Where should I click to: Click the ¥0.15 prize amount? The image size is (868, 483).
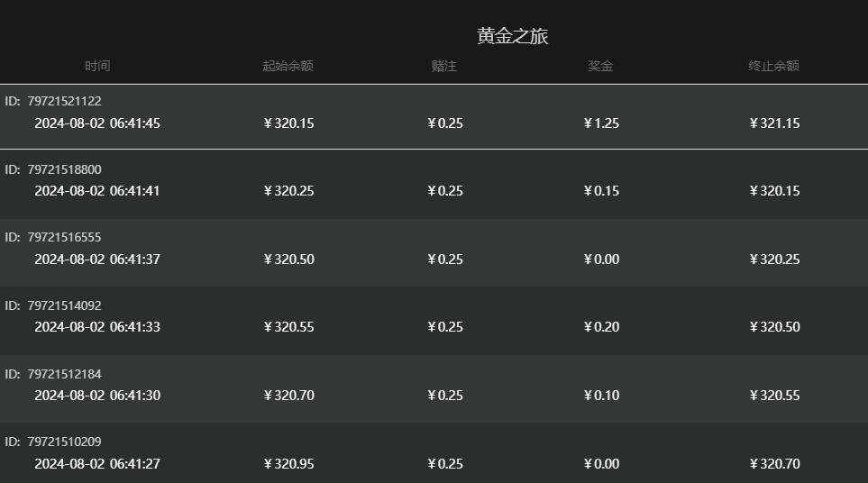click(x=601, y=191)
